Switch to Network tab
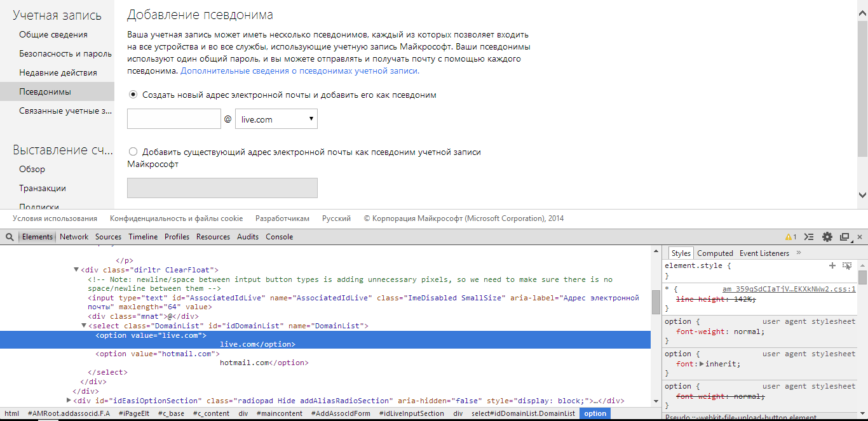The image size is (868, 421). pyautogui.click(x=74, y=237)
